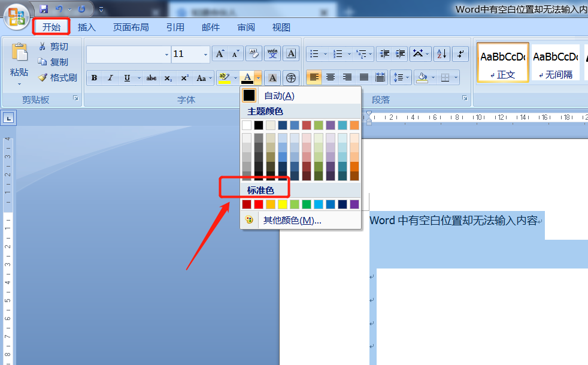Switch to the 审阅 tab
The image size is (588, 365).
point(246,27)
